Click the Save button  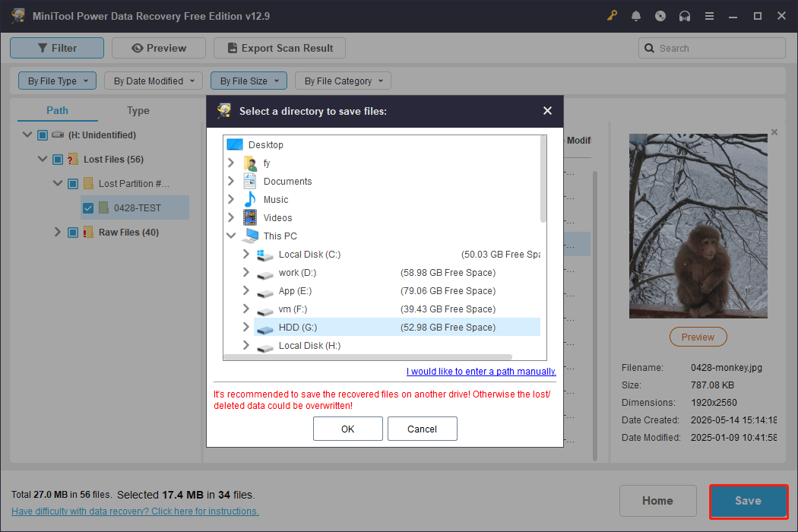748,501
